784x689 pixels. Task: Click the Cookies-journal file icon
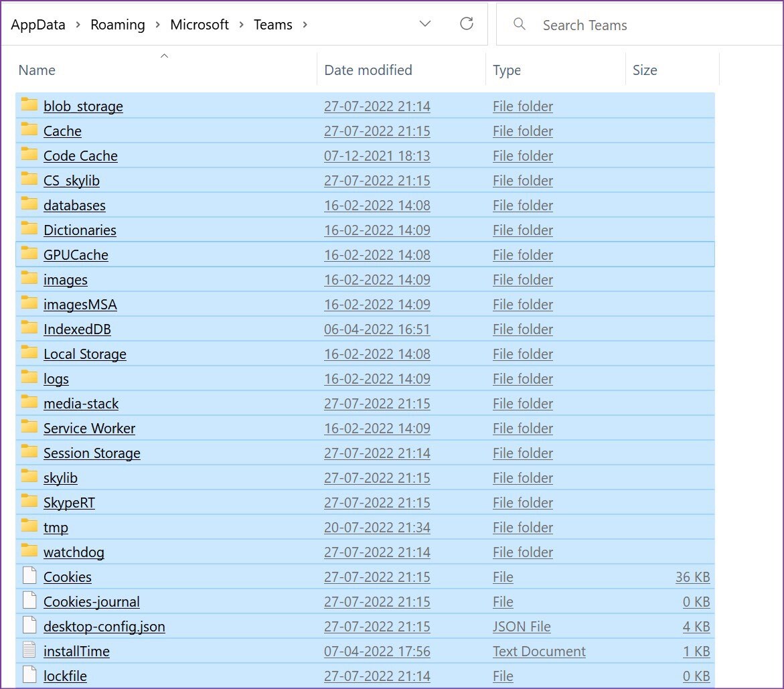click(x=29, y=601)
